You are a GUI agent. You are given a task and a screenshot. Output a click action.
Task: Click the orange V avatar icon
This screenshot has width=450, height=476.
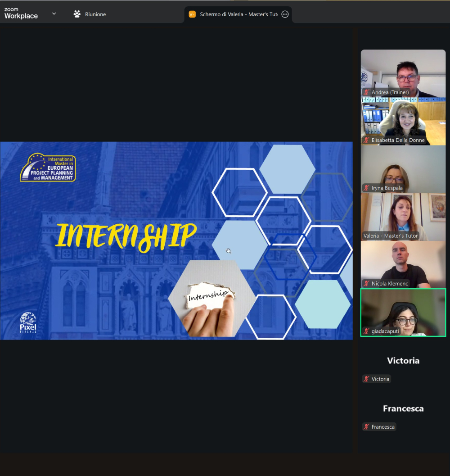coord(192,14)
